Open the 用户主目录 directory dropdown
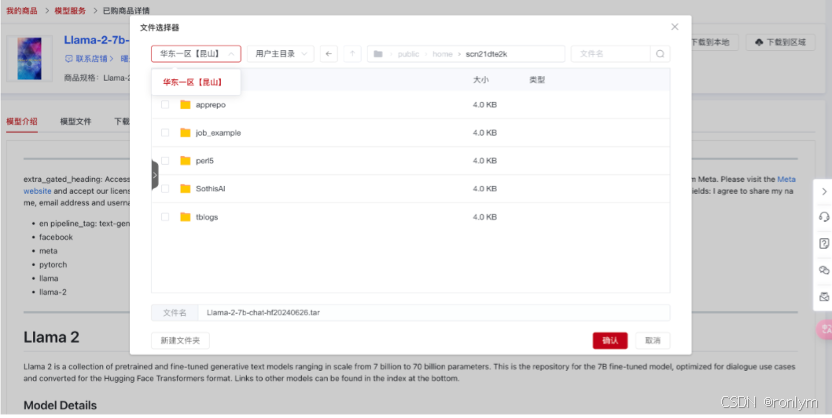 [281, 54]
